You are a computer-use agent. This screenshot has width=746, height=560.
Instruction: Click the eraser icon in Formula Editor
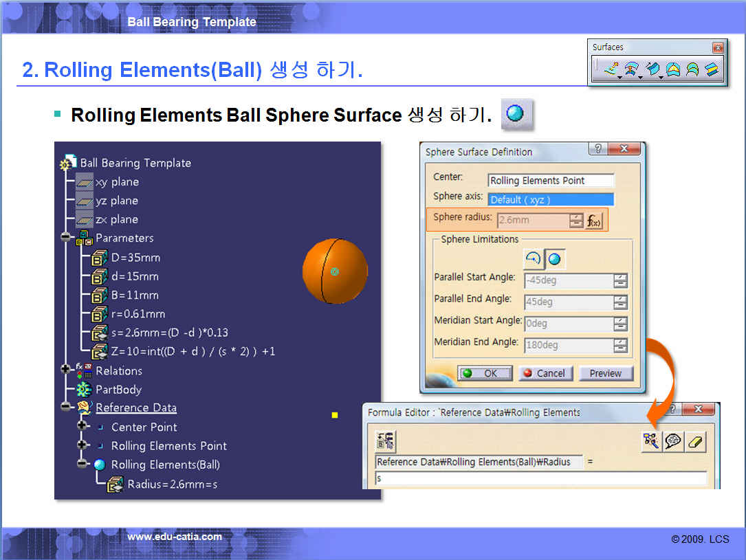(695, 442)
